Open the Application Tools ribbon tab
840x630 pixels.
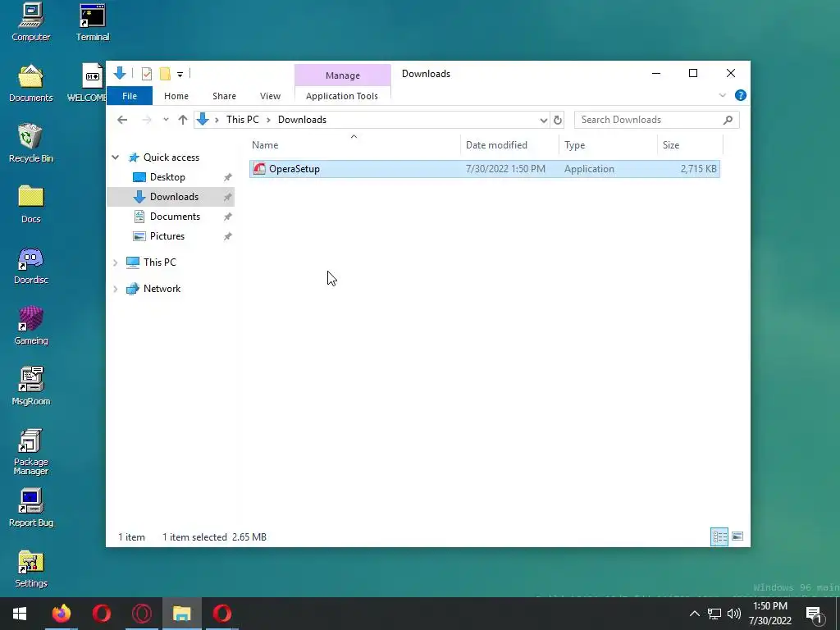[x=342, y=96]
